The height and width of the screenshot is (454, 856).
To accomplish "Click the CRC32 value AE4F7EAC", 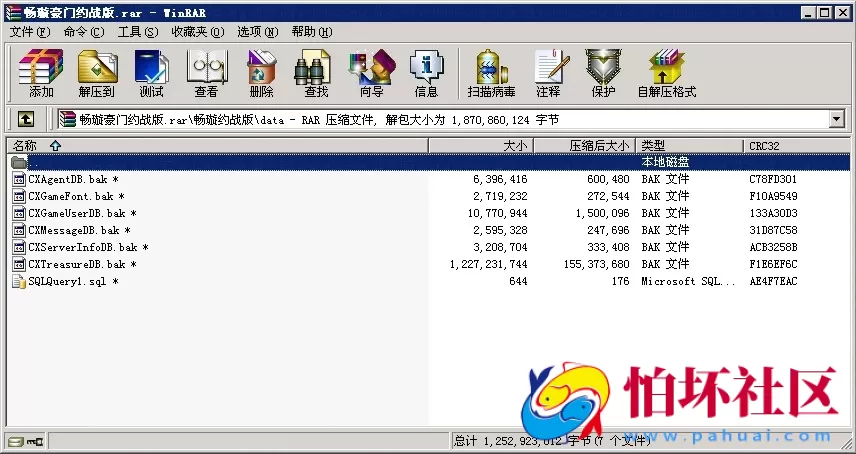I will coord(773,282).
